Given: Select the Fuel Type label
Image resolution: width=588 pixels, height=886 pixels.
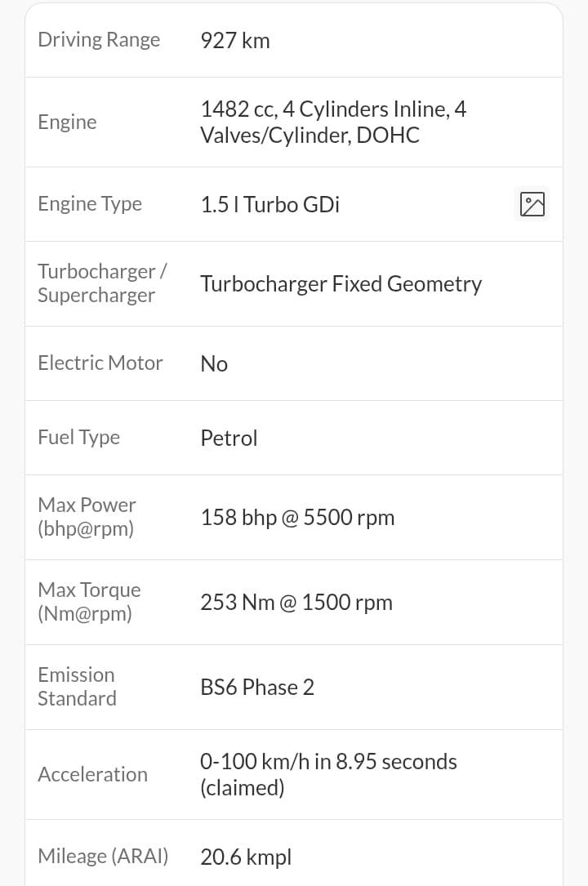Looking at the screenshot, I should point(78,438).
